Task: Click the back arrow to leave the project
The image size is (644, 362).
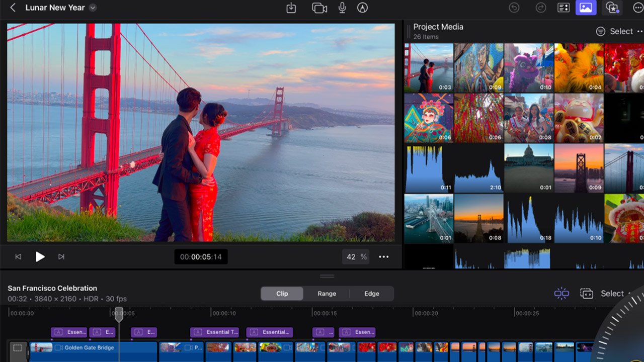Action: click(x=12, y=8)
